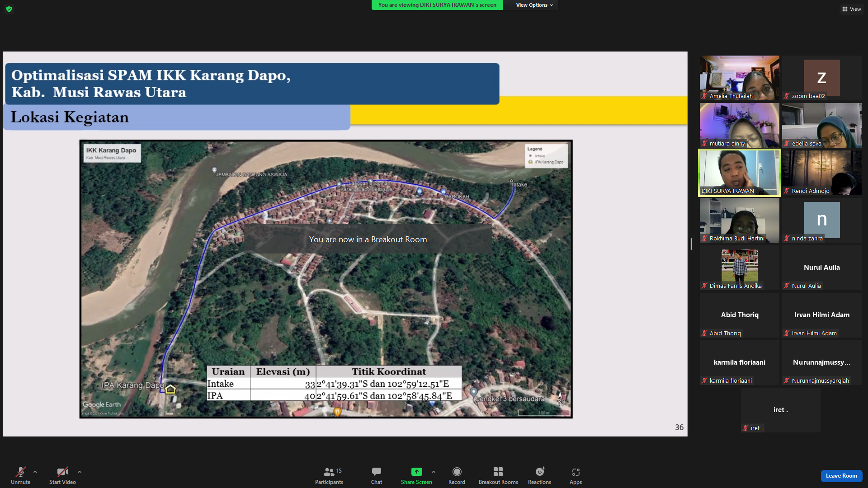This screenshot has width=868, height=488.
Task: Click the slide title 'Lokasi Kegiatan'
Action: 70,117
